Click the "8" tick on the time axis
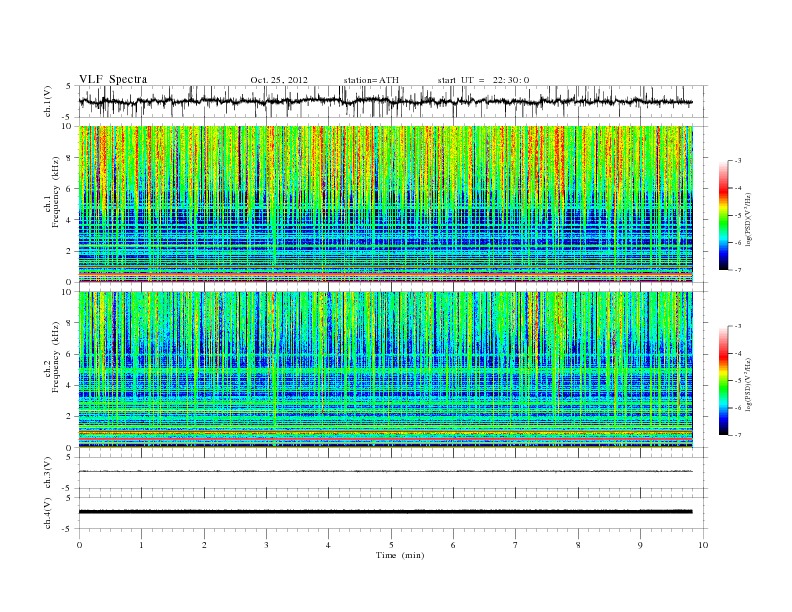Viewport: 792px width, 612px height. pos(578,545)
